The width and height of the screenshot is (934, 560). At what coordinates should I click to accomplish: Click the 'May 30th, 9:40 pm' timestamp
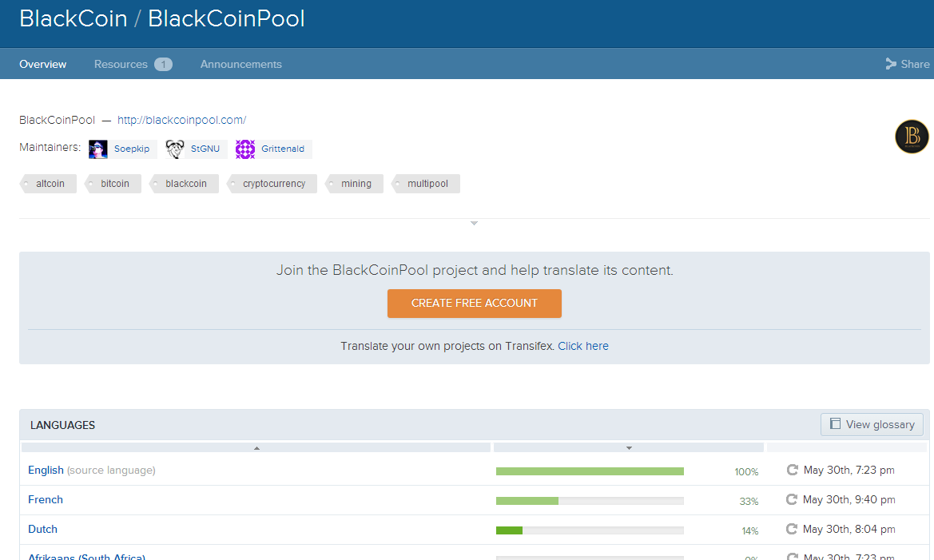coord(849,499)
